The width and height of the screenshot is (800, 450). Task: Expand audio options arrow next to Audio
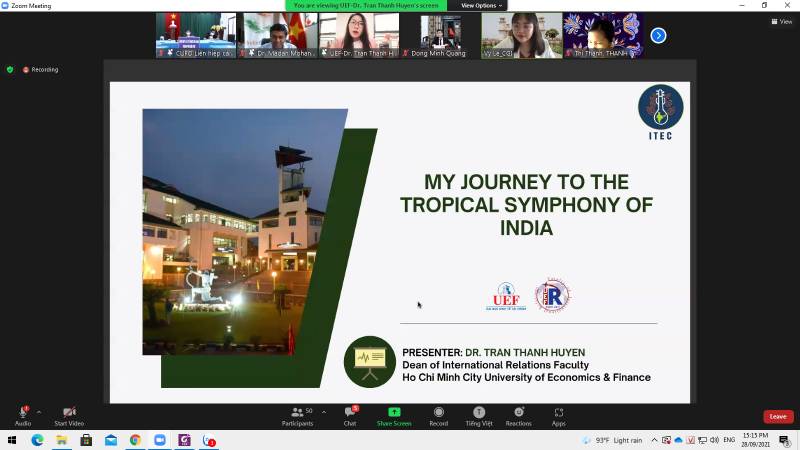[39, 412]
